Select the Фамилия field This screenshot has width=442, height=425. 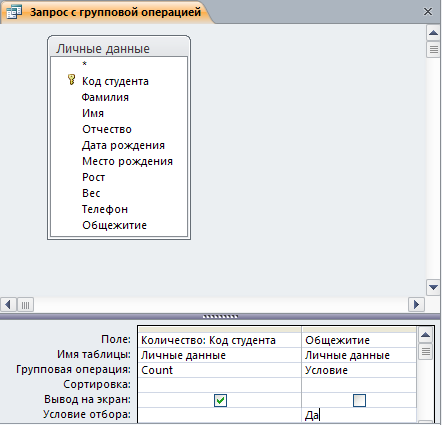105,97
